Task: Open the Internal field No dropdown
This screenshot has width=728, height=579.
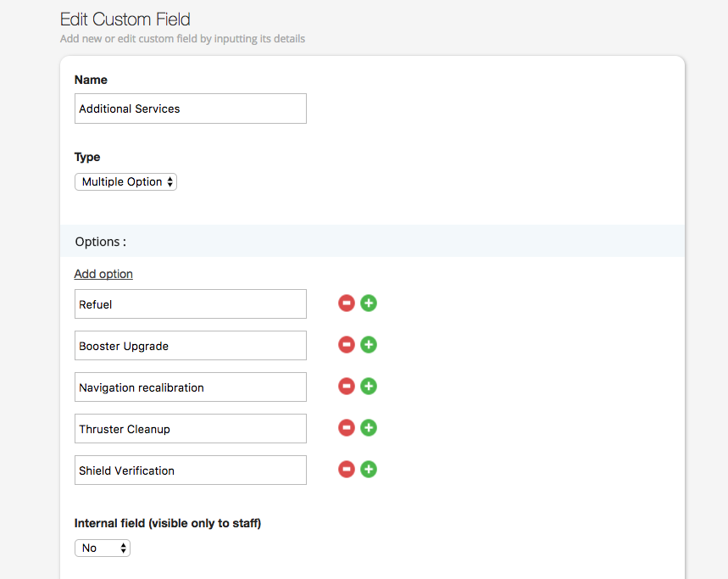Action: [x=103, y=548]
